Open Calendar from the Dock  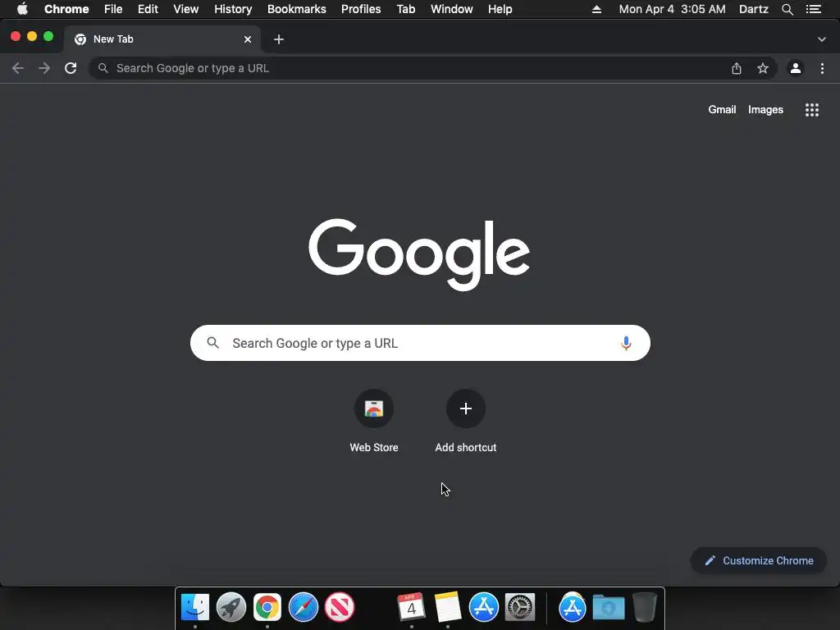(x=412, y=608)
